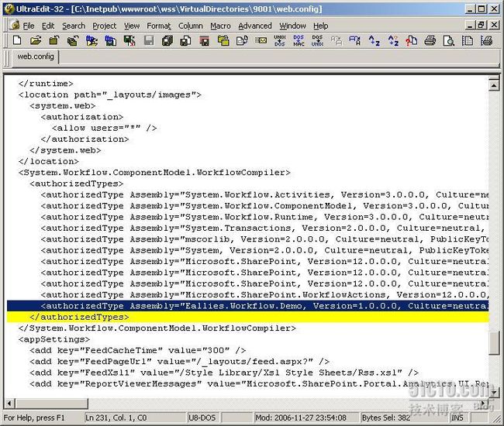Click the UltraEdit title bar application icon
504x426 pixels.
click(x=9, y=9)
